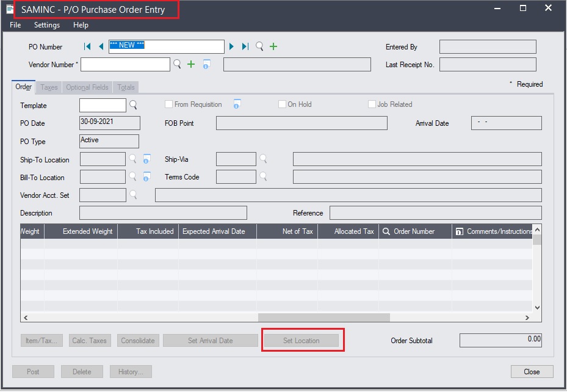
Task: Click the Reference input field
Action: pos(436,212)
